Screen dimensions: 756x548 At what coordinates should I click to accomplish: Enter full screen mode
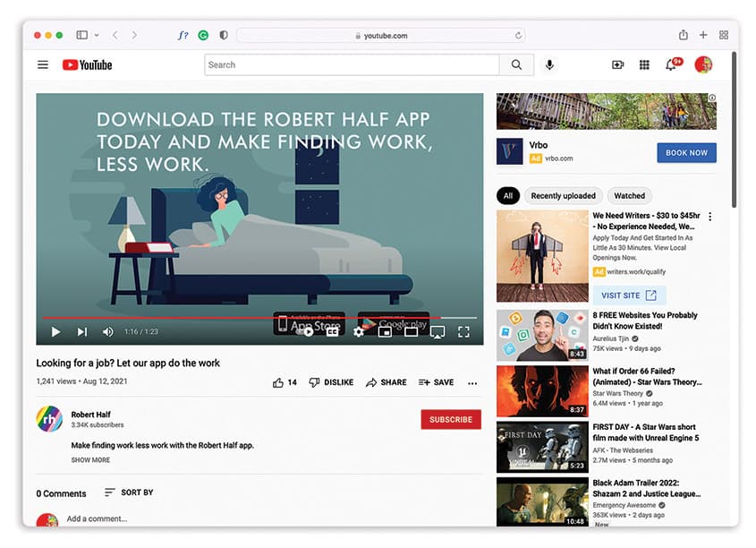463,332
